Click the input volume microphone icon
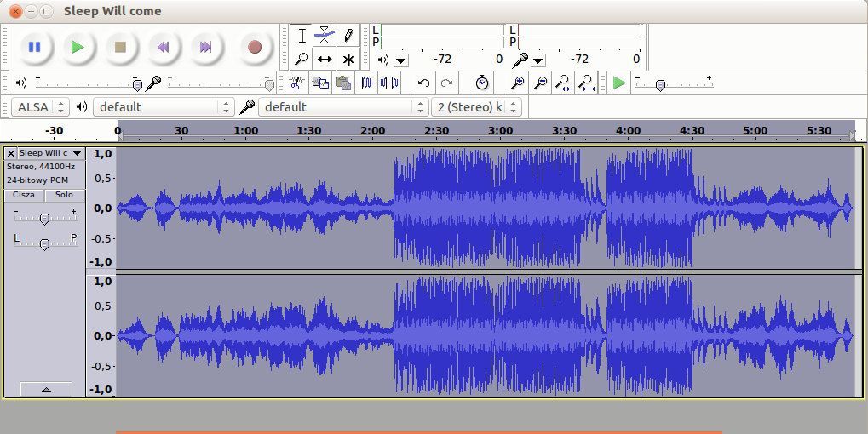Viewport: 868px width, 434px height. pos(152,83)
